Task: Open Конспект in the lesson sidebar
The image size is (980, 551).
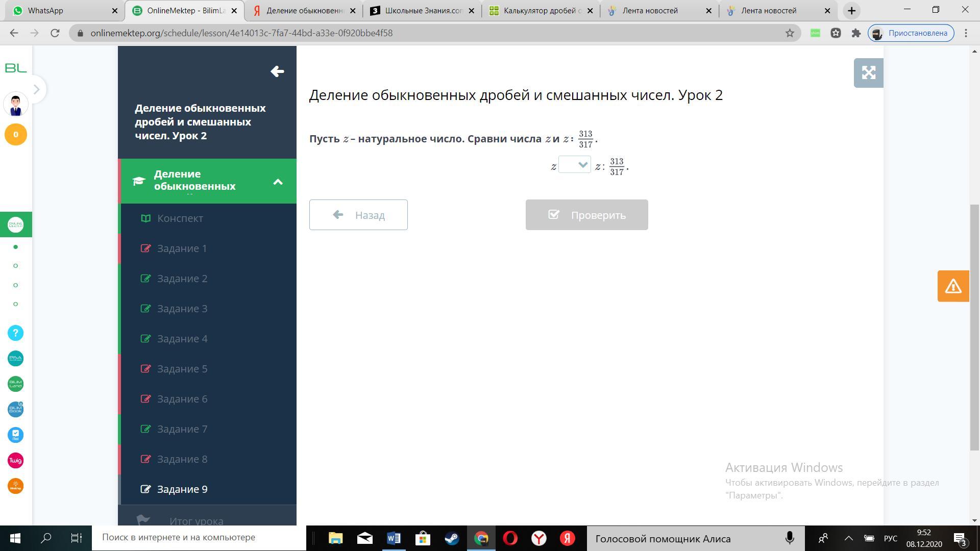Action: point(180,218)
